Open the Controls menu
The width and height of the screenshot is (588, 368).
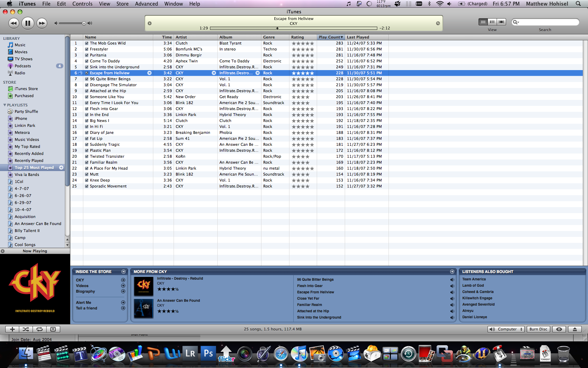click(x=82, y=4)
